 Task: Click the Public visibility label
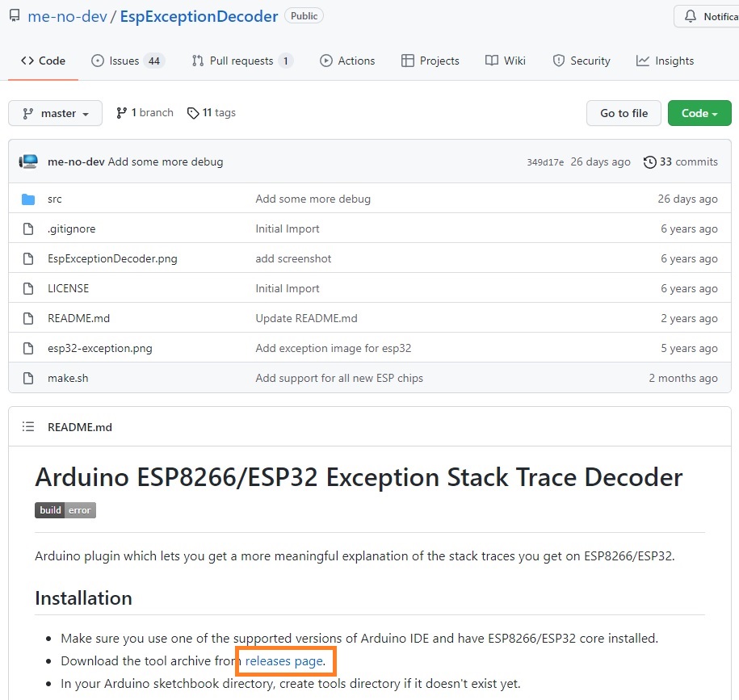pyautogui.click(x=304, y=16)
